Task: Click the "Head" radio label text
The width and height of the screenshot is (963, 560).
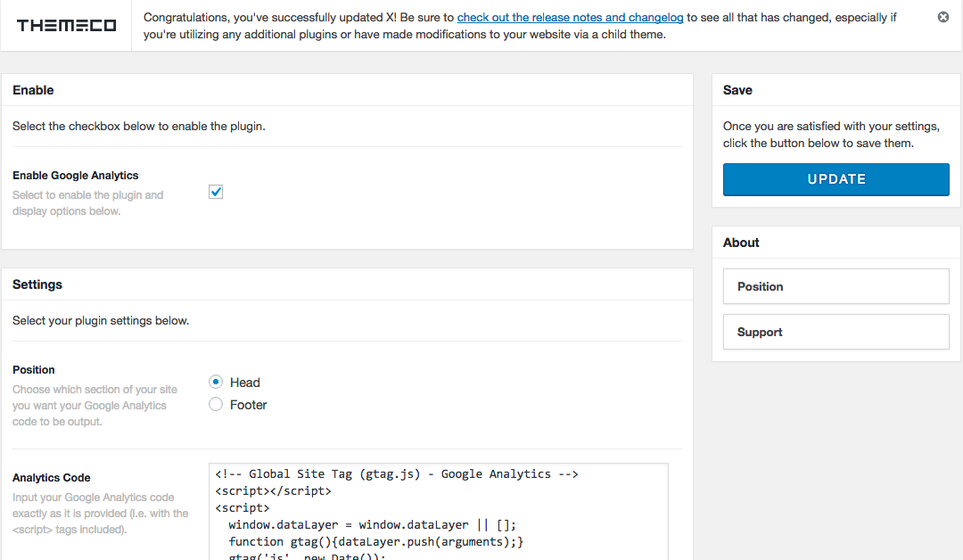Action: (245, 383)
